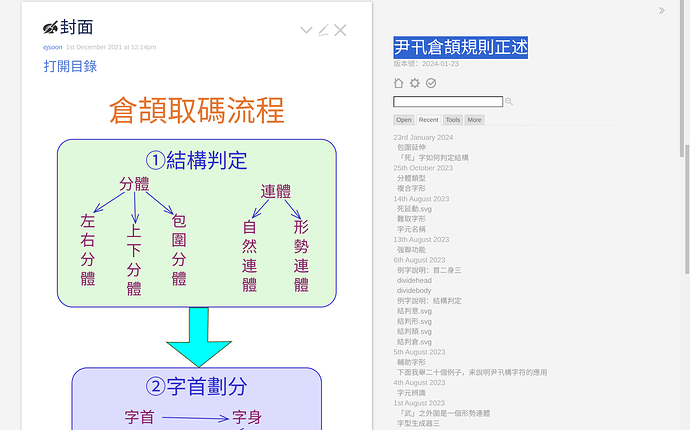
Task: Open the control panel gear icon
Action: tap(415, 83)
